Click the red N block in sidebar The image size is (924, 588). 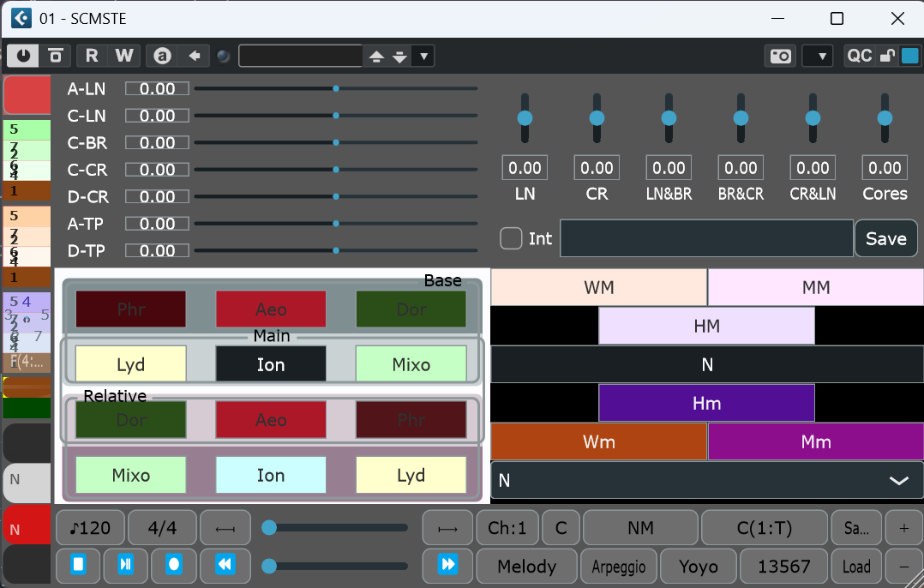tap(27, 525)
